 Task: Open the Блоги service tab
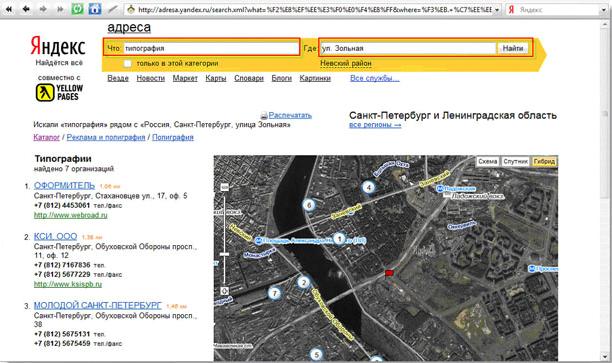click(282, 78)
